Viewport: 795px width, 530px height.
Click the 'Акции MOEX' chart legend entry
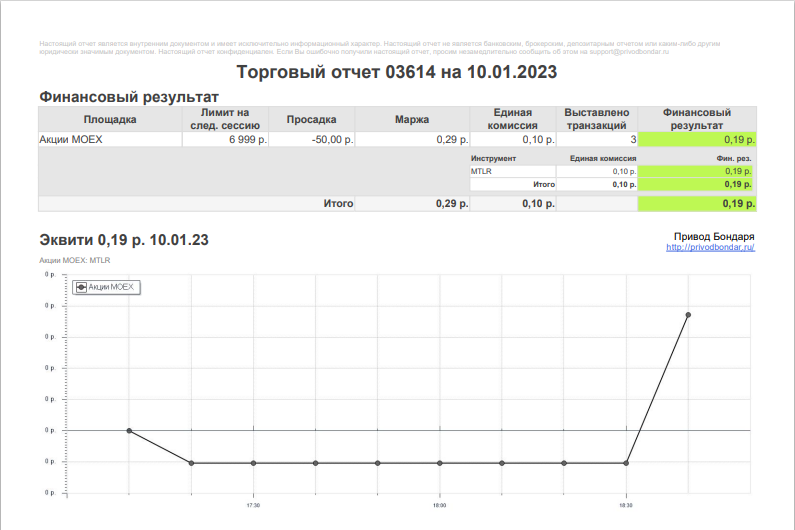coord(106,287)
